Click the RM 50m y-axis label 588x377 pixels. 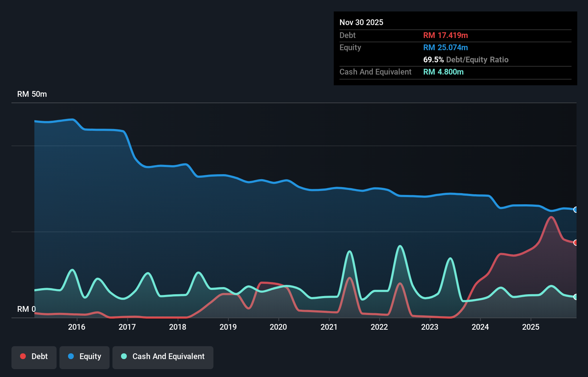[x=32, y=94]
